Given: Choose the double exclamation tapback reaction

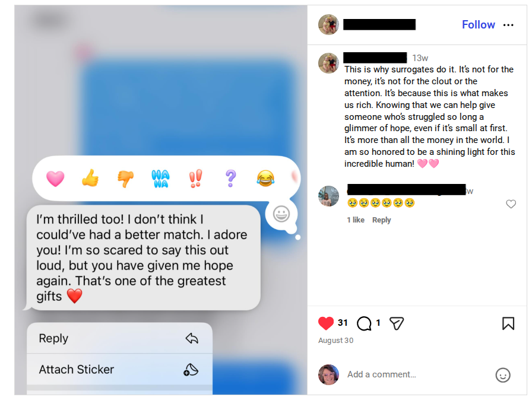Looking at the screenshot, I should pos(196,179).
